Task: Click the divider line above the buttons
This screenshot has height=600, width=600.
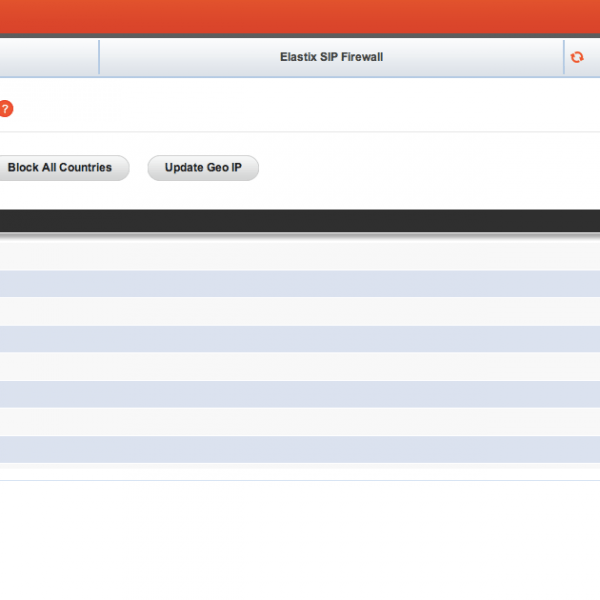Action: (300, 132)
